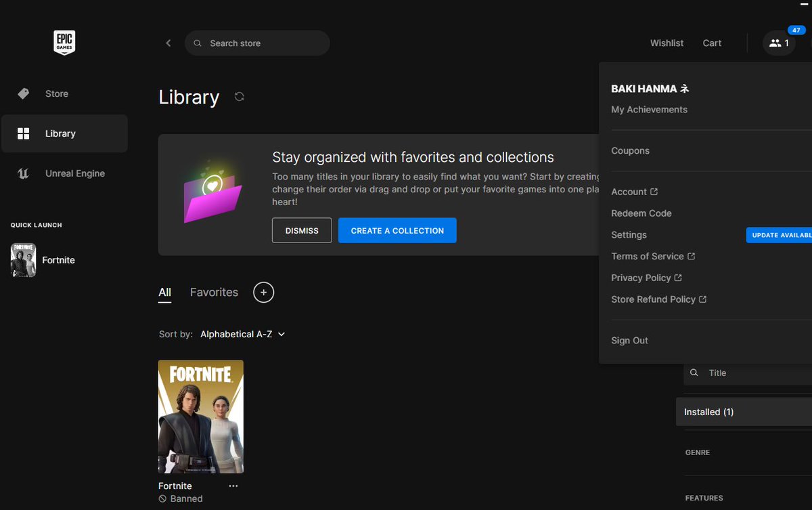Refresh the Library with the refresh icon
This screenshot has height=510, width=812.
click(x=239, y=97)
